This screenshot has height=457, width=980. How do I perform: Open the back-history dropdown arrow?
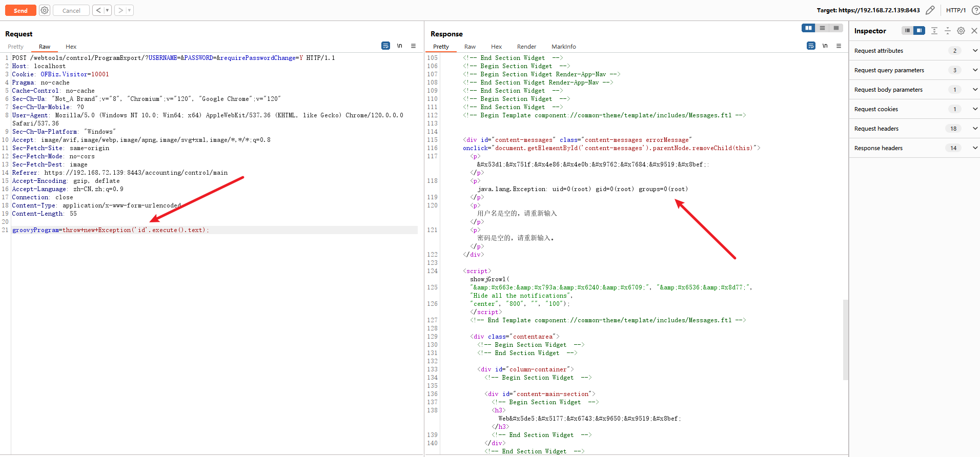108,10
